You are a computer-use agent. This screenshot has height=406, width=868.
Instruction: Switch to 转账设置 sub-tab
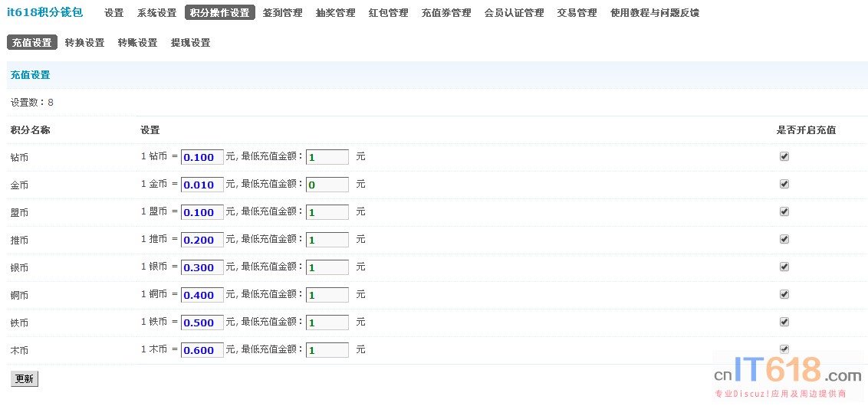pyautogui.click(x=137, y=43)
